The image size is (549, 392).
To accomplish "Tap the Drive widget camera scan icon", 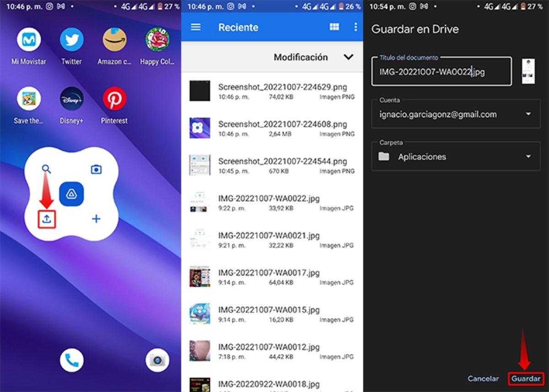I will pos(96,169).
